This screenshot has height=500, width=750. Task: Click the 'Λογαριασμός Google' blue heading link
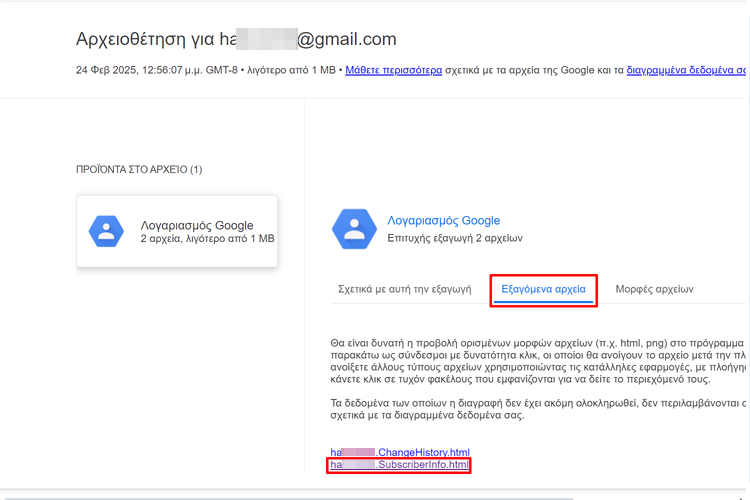click(x=443, y=221)
